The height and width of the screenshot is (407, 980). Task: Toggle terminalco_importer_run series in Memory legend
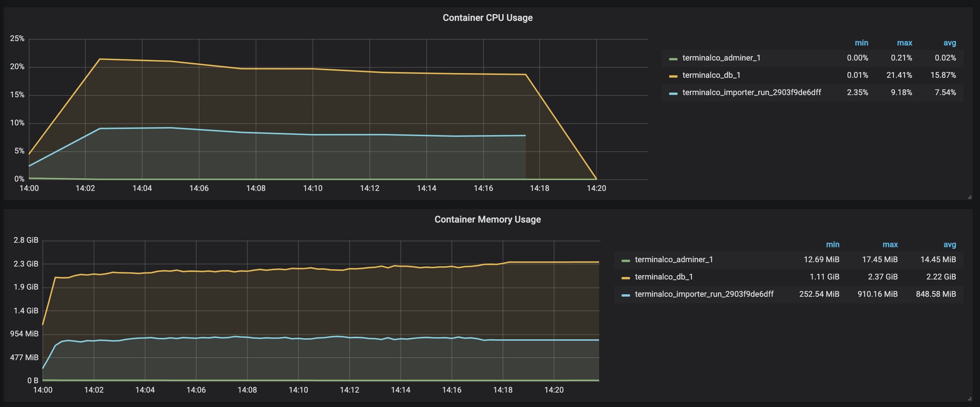point(704,294)
